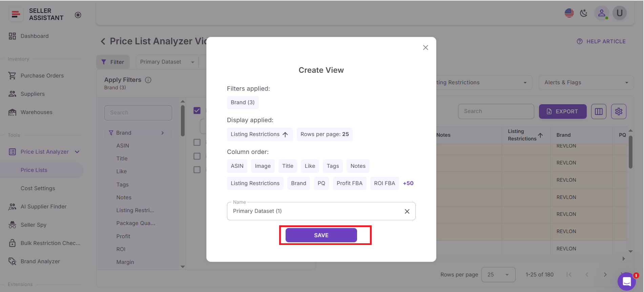Toggle the sidebar pin radio icon
Image resolution: width=644 pixels, height=292 pixels.
pyautogui.click(x=78, y=15)
